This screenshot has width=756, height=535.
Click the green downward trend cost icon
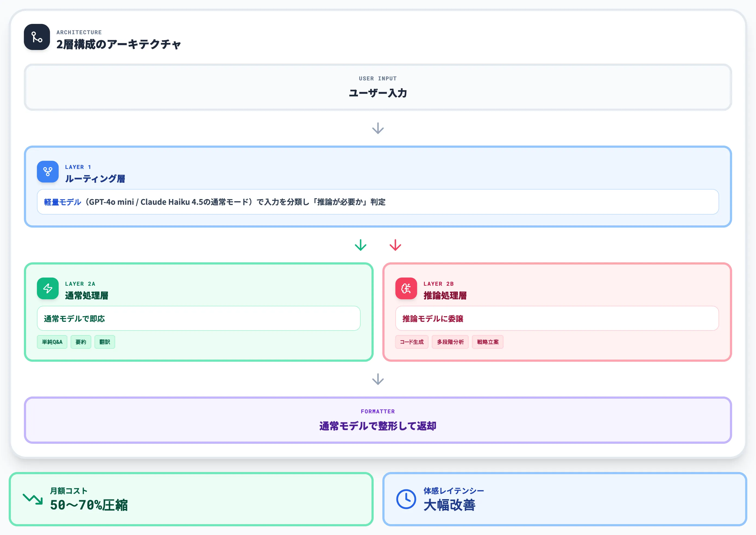pyautogui.click(x=33, y=499)
